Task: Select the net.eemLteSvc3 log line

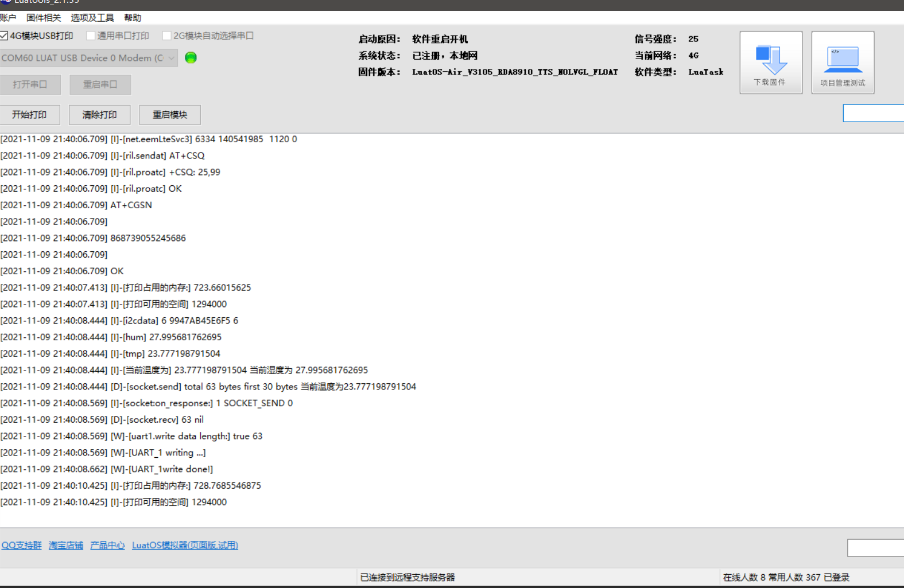Action: [149, 139]
